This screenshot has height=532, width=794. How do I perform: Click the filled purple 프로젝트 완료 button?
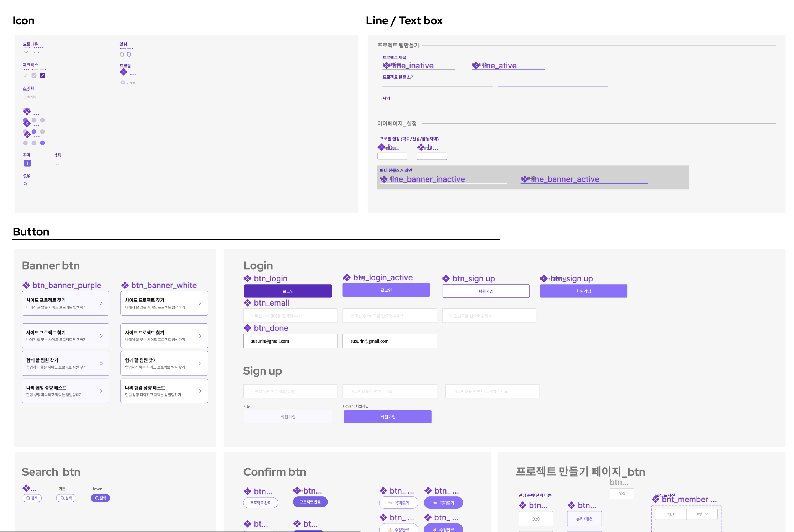(x=310, y=502)
